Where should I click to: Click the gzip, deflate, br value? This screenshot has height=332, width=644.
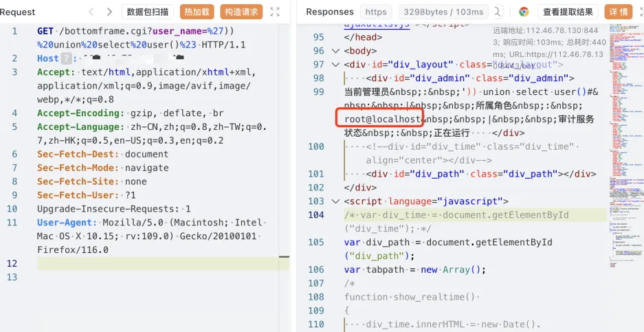177,113
